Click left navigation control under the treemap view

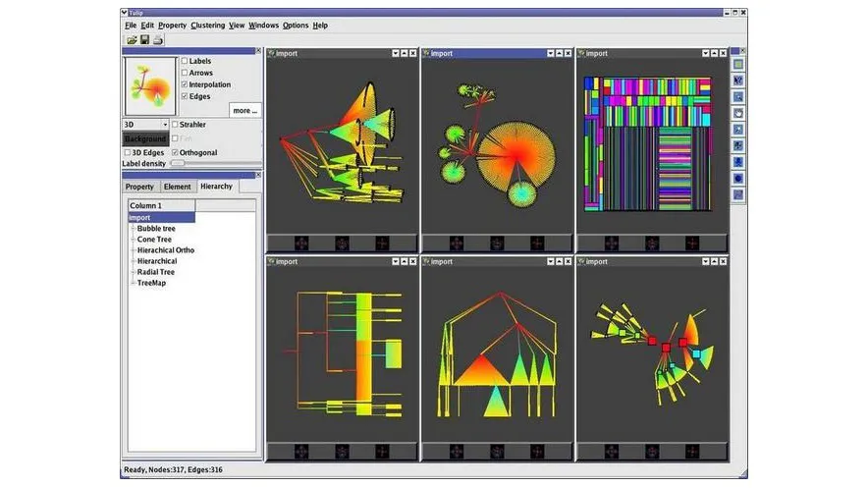611,243
